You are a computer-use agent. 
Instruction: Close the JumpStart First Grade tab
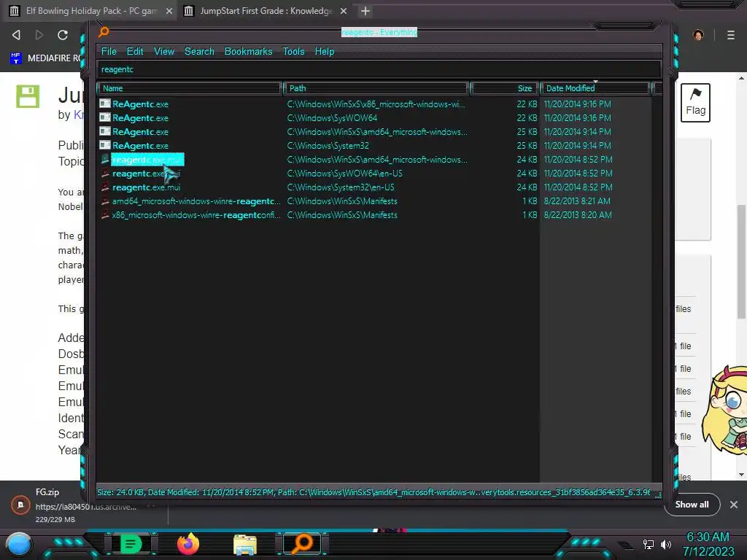344,11
